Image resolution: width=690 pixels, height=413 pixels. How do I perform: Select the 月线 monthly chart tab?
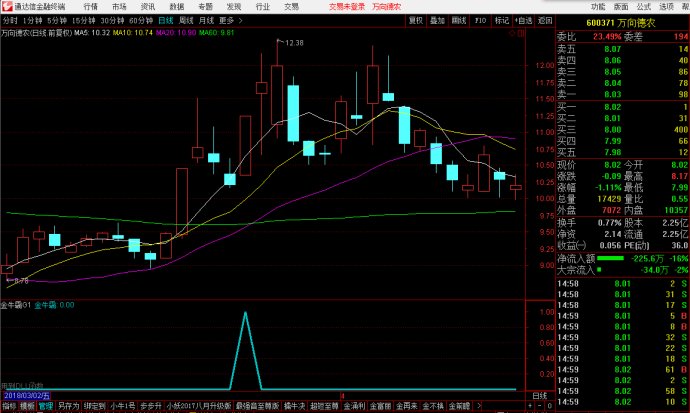[x=206, y=21]
